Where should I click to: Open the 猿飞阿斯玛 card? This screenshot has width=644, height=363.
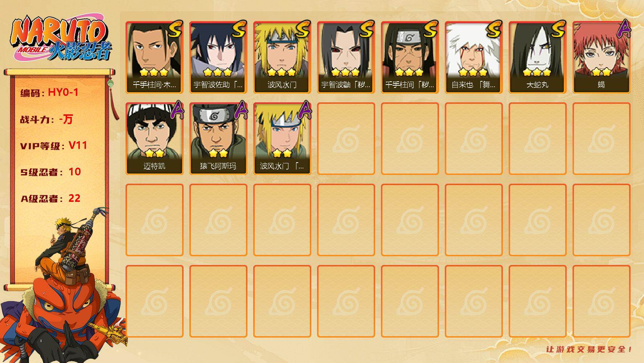pos(218,139)
